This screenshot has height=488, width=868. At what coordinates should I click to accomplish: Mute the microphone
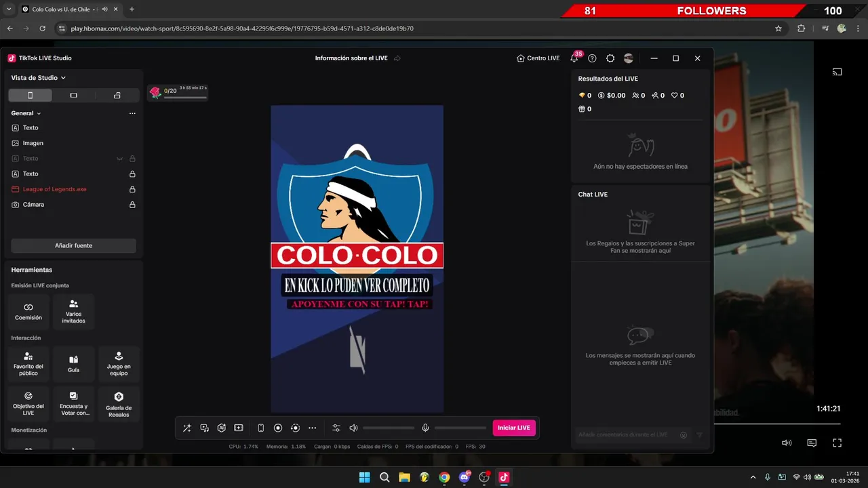click(x=425, y=428)
